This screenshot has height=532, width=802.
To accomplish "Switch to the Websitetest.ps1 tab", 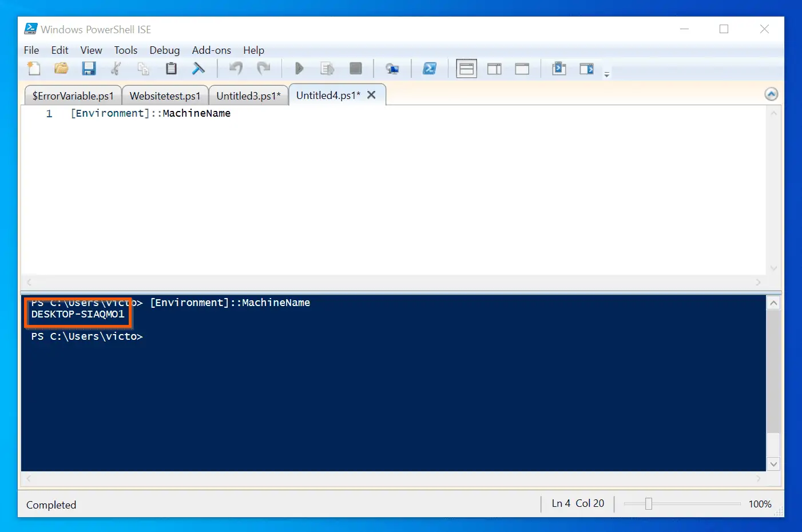I will (x=165, y=96).
